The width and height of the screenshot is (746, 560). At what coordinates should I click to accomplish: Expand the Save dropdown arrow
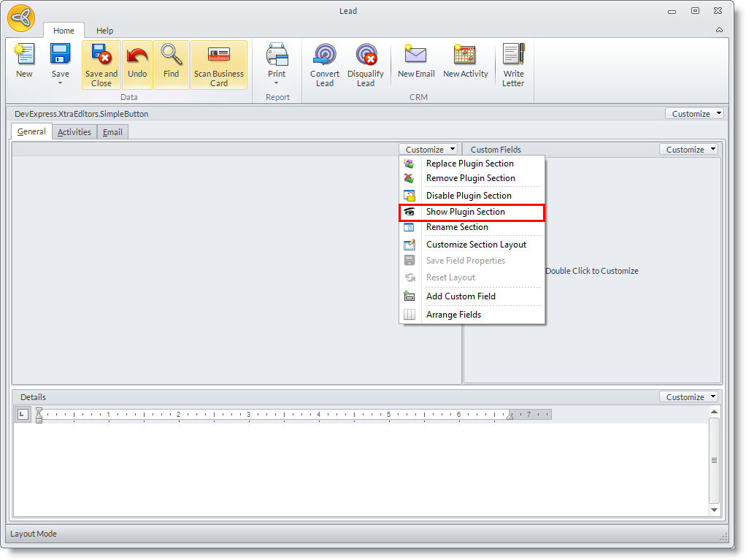(61, 83)
